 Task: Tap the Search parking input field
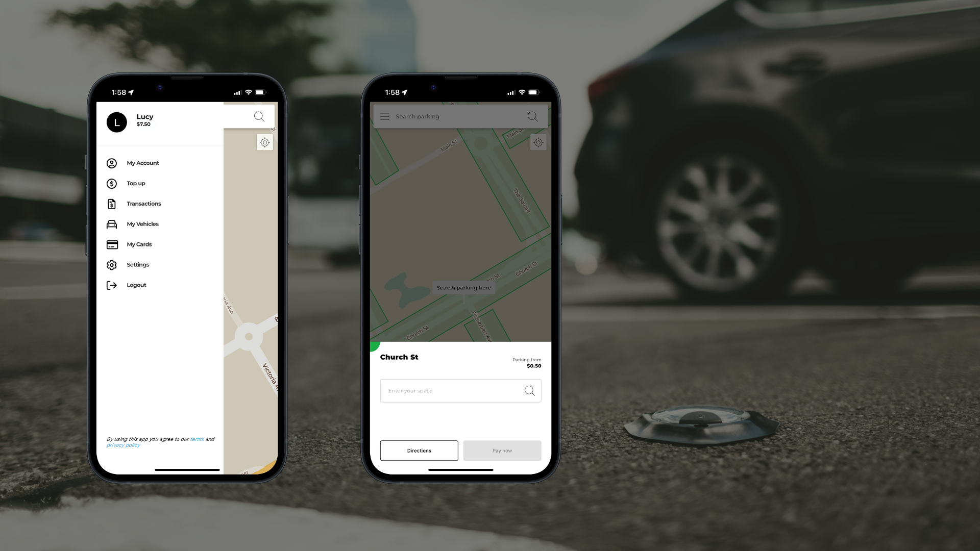tap(460, 116)
